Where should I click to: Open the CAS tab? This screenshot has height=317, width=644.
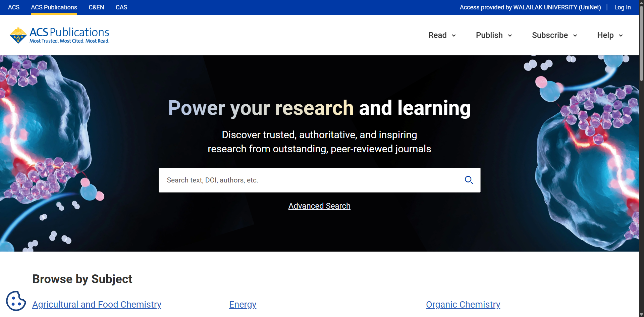click(121, 7)
